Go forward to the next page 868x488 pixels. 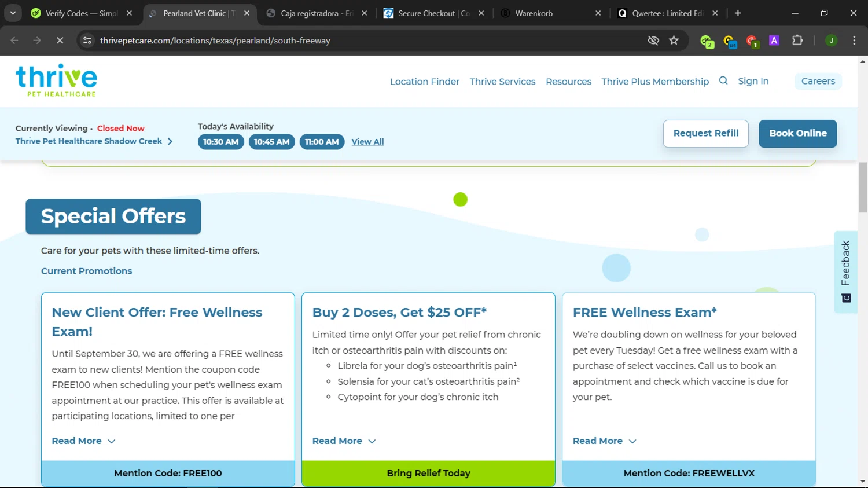(37, 41)
